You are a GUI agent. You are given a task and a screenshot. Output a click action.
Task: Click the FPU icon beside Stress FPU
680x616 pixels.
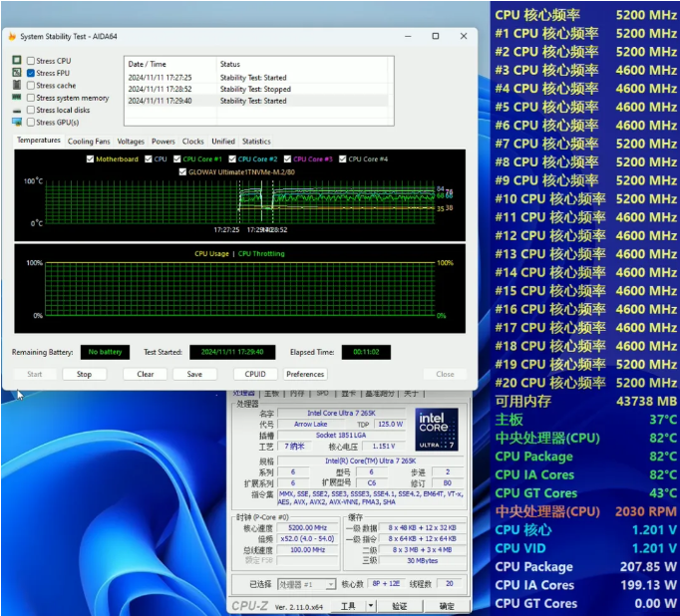click(17, 73)
